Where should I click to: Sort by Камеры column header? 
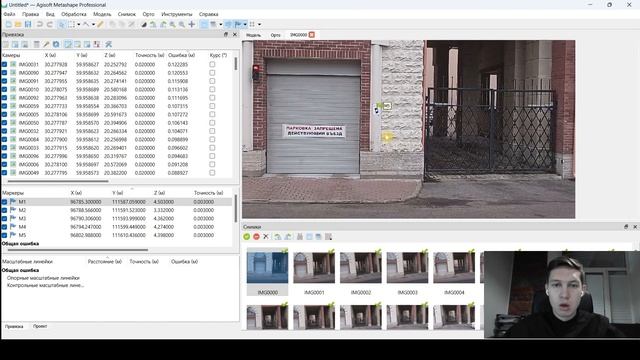[x=11, y=55]
